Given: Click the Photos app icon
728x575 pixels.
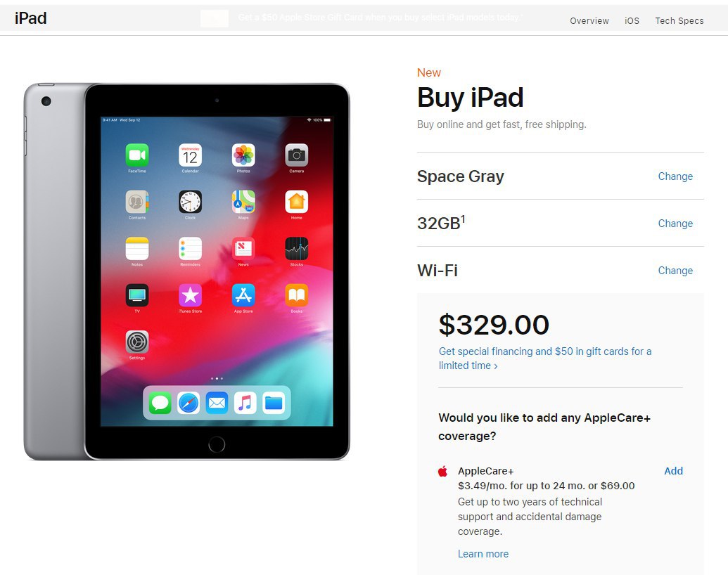Looking at the screenshot, I should tap(243, 155).
